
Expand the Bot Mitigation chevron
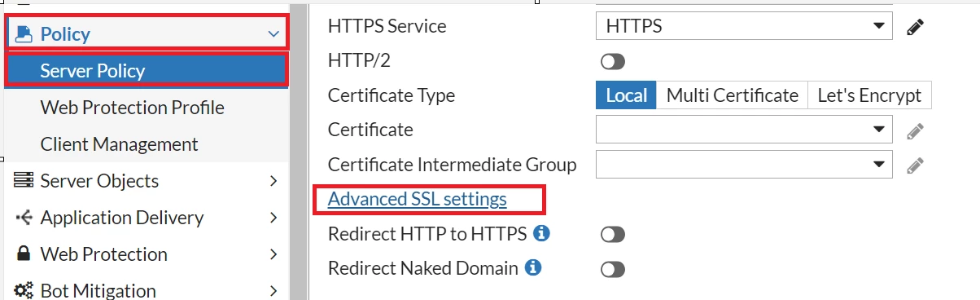[273, 290]
